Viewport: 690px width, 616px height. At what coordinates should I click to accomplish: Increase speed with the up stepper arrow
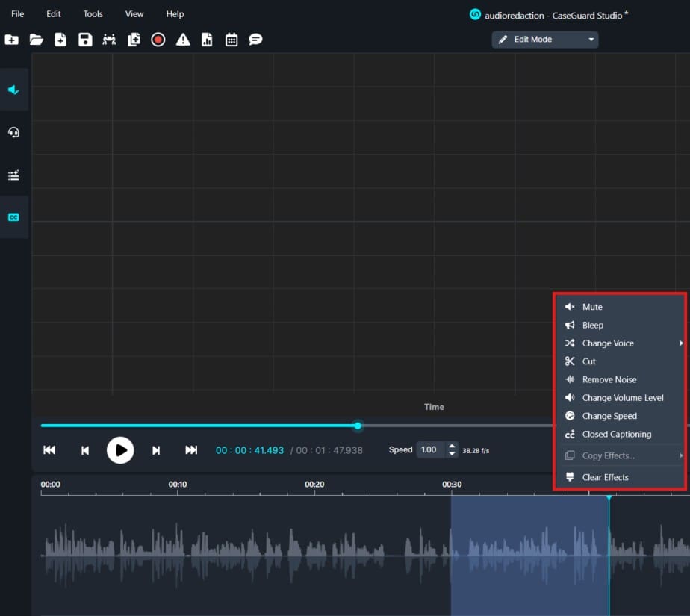(x=452, y=447)
